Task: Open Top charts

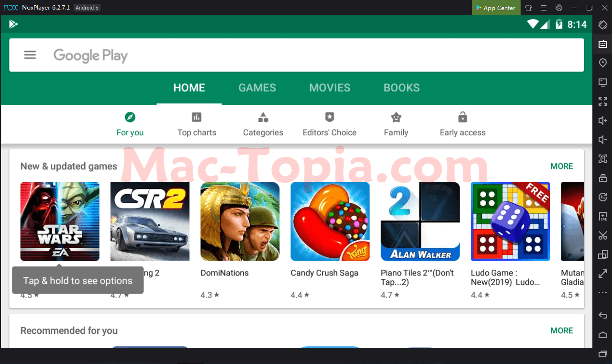Action: (197, 124)
